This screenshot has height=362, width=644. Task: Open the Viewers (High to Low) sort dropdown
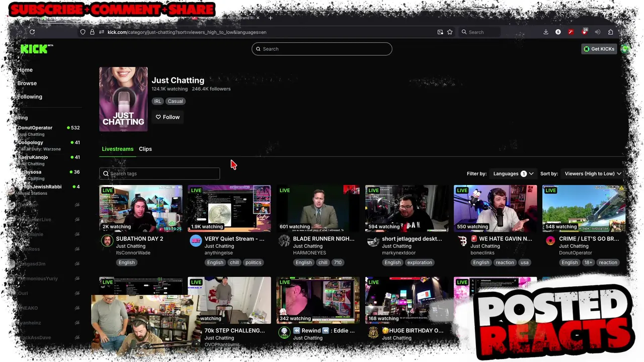593,173
